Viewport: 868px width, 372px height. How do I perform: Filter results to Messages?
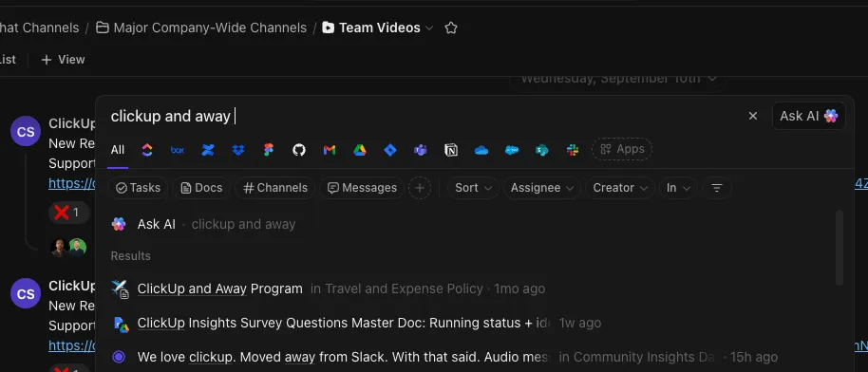pos(362,188)
